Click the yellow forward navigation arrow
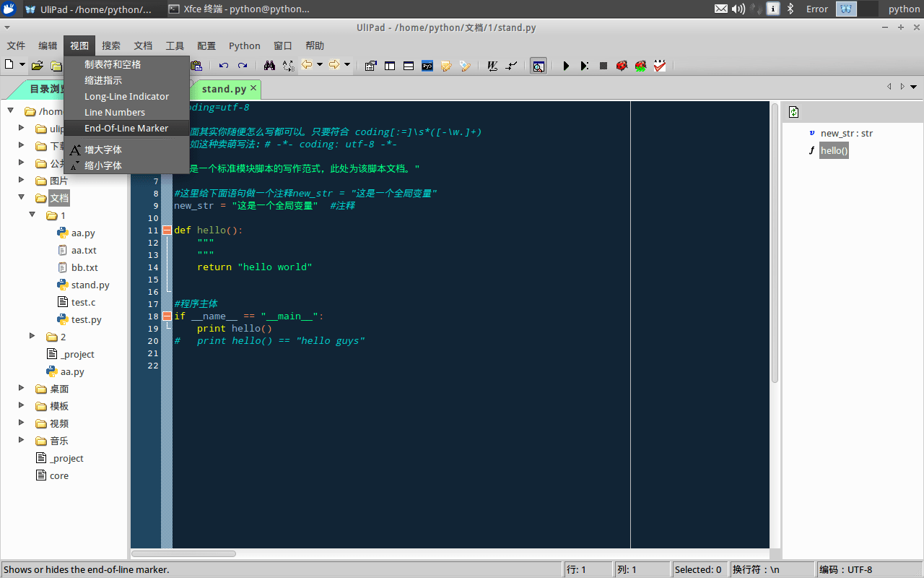The width and height of the screenshot is (924, 578). (x=334, y=65)
